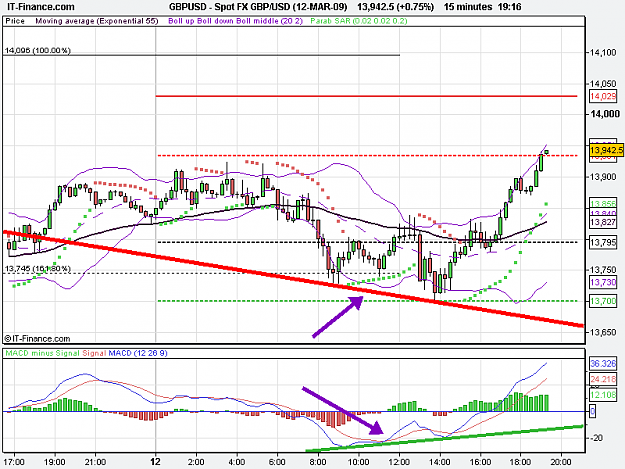Click the 13,942.5 (+0.75%) quote in header
Image resolution: width=625 pixels, height=469 pixels.
click(395, 7)
